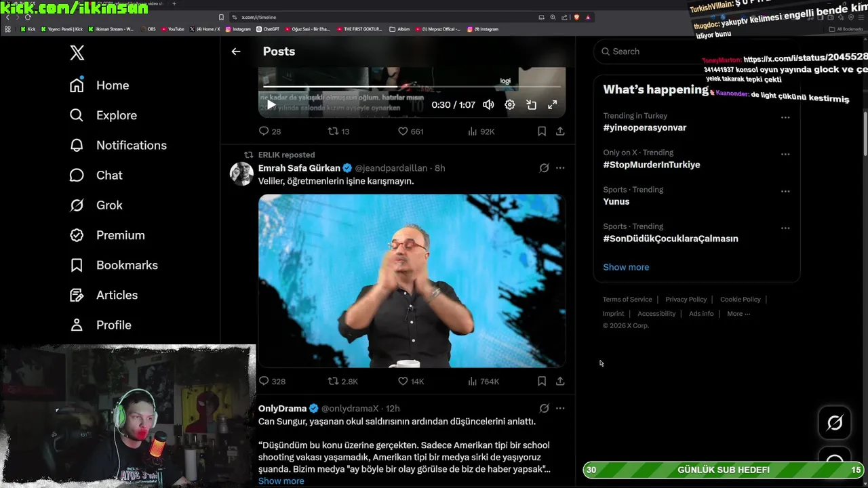The height and width of the screenshot is (488, 868).
Task: Reload page with browser refresh button
Action: pos(28,17)
